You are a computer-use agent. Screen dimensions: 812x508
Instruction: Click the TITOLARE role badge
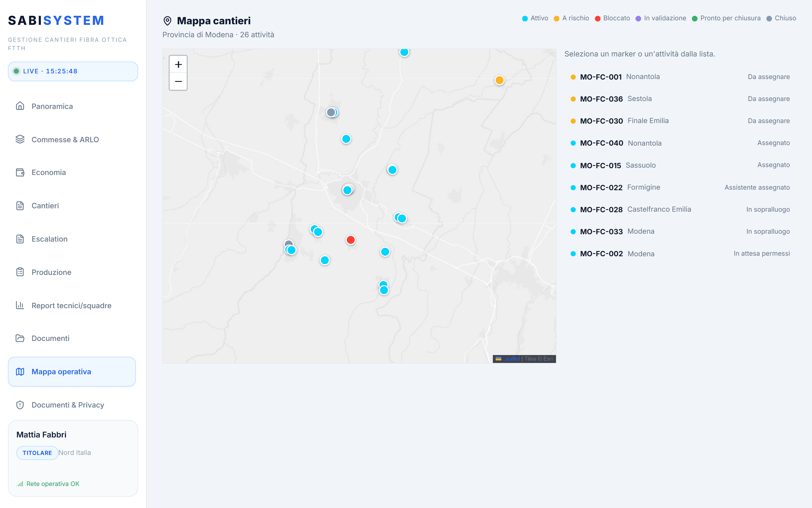point(37,453)
